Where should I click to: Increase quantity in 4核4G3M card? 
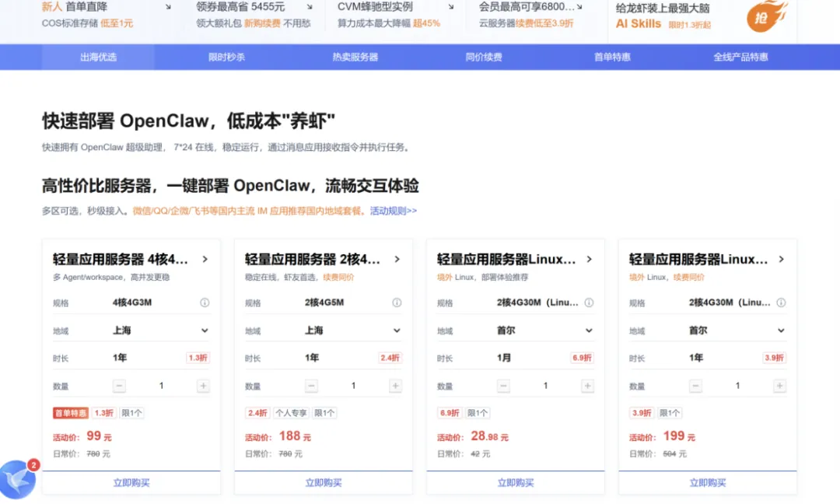pos(203,386)
